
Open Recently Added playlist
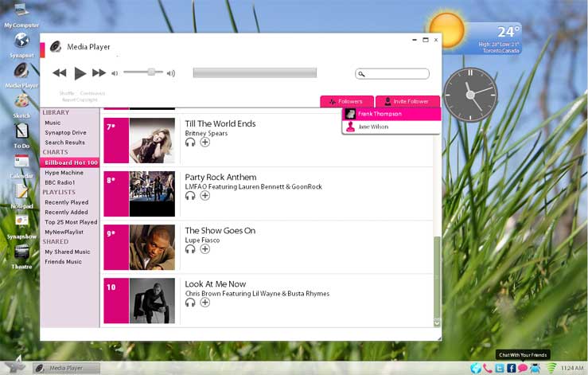click(x=66, y=212)
